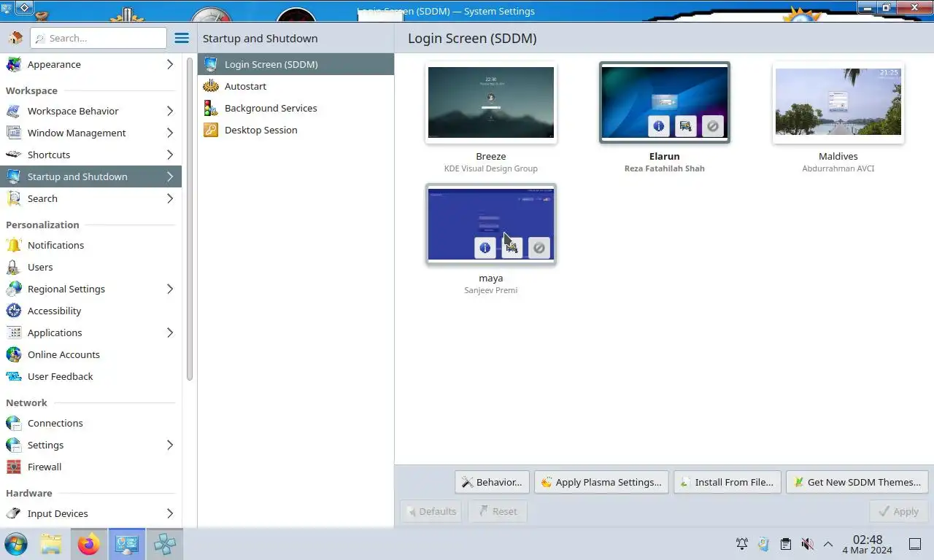
Task: Click the Desktop Session icon
Action: [x=211, y=130]
